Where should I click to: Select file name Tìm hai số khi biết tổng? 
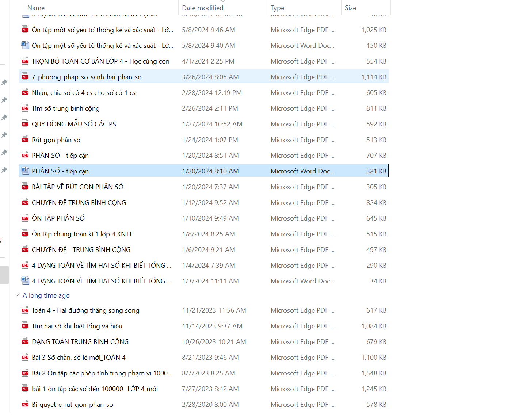click(x=77, y=326)
